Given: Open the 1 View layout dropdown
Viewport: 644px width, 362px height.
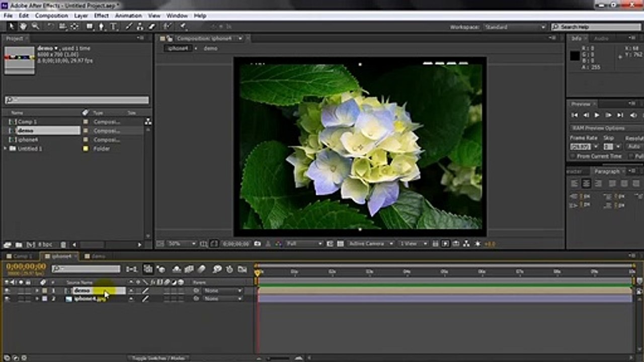Looking at the screenshot, I should pyautogui.click(x=413, y=244).
